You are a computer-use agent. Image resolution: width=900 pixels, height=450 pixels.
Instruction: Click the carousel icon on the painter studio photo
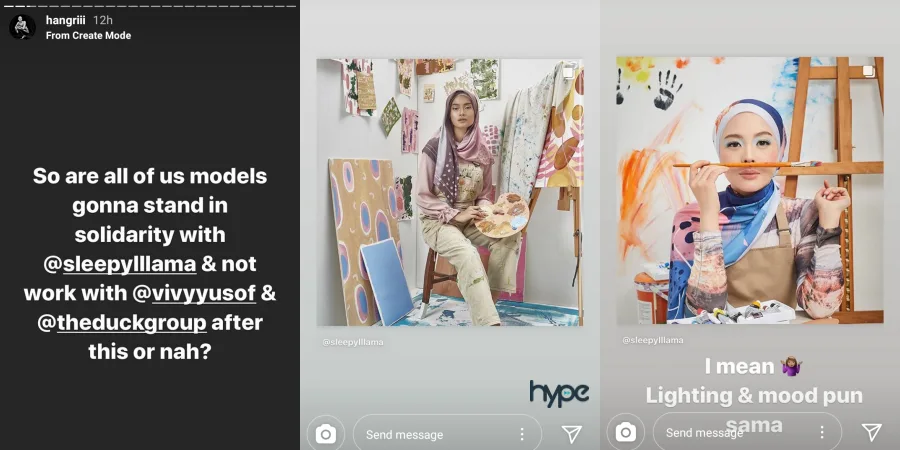[568, 73]
